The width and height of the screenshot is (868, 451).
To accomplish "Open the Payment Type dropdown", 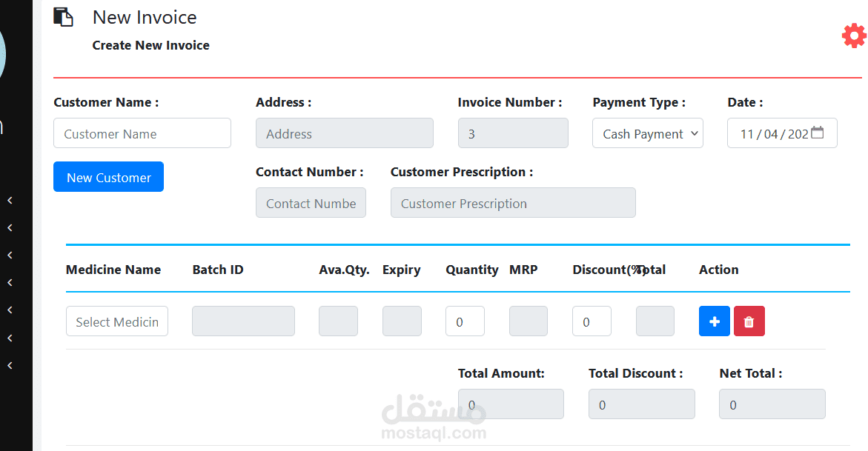I will click(x=648, y=133).
